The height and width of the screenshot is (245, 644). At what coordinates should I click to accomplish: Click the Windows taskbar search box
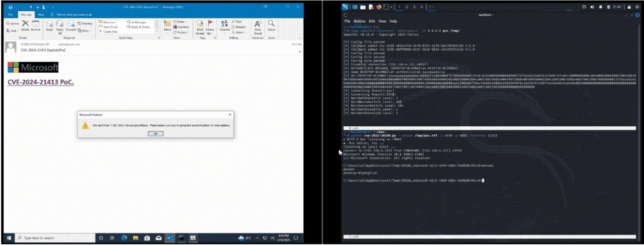point(55,237)
